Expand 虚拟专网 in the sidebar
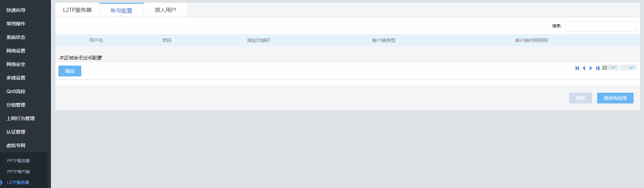The height and width of the screenshot is (188, 644). (x=16, y=145)
